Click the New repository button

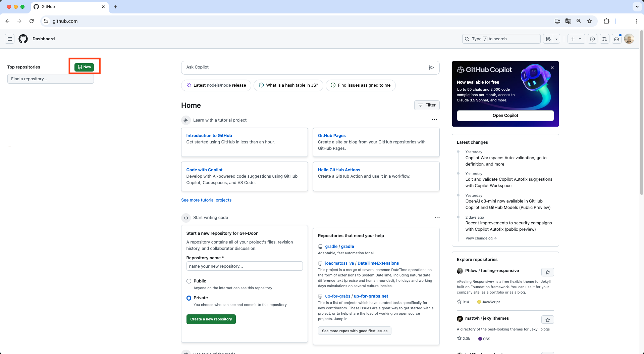click(84, 67)
